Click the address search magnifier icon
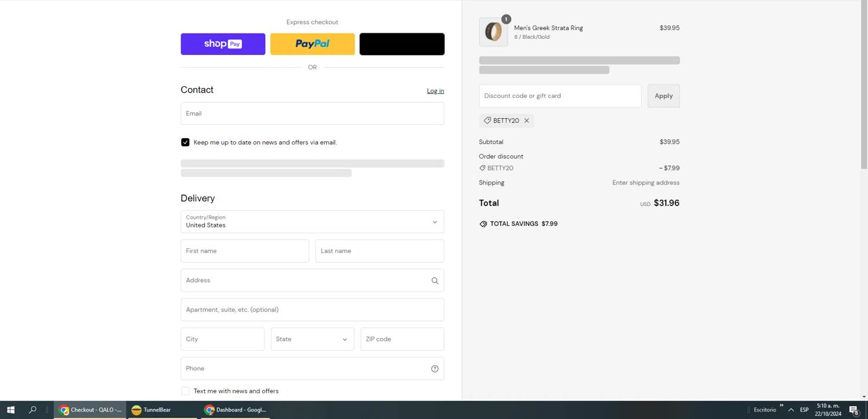 click(x=435, y=281)
